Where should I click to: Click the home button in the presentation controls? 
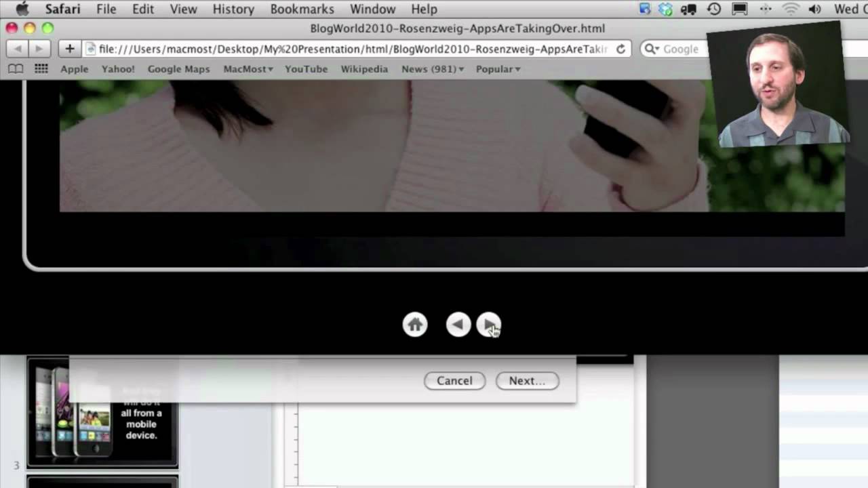click(415, 325)
